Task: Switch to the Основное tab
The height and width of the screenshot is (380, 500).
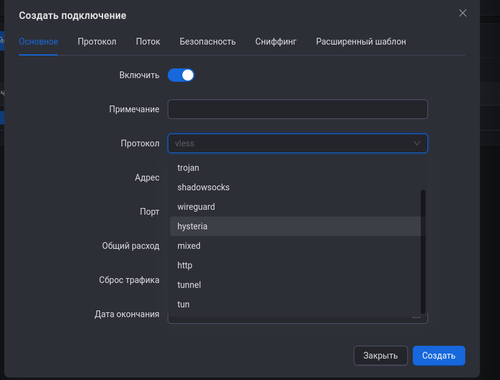Action: 38,42
